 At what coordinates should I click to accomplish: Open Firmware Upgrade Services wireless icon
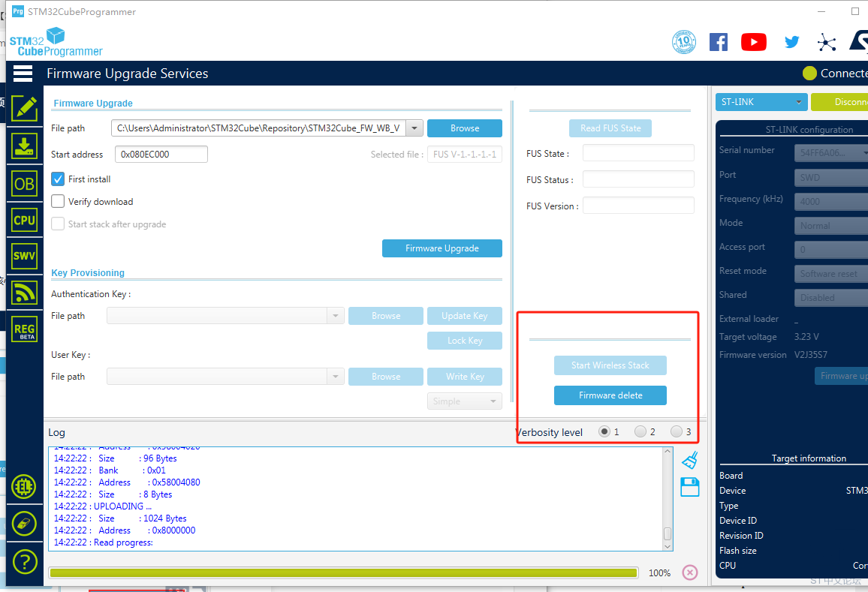[x=24, y=293]
